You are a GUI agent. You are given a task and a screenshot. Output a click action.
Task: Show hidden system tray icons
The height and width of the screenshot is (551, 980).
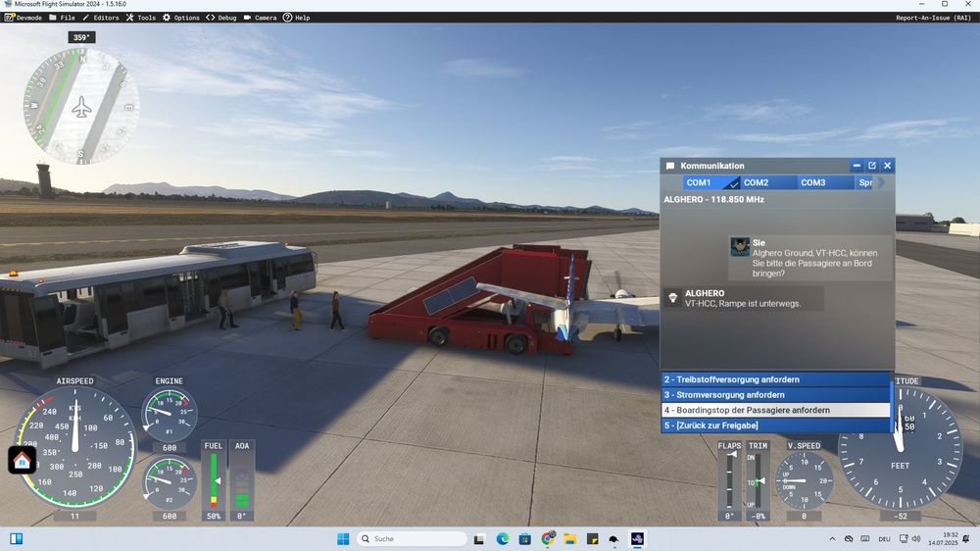[x=833, y=538]
